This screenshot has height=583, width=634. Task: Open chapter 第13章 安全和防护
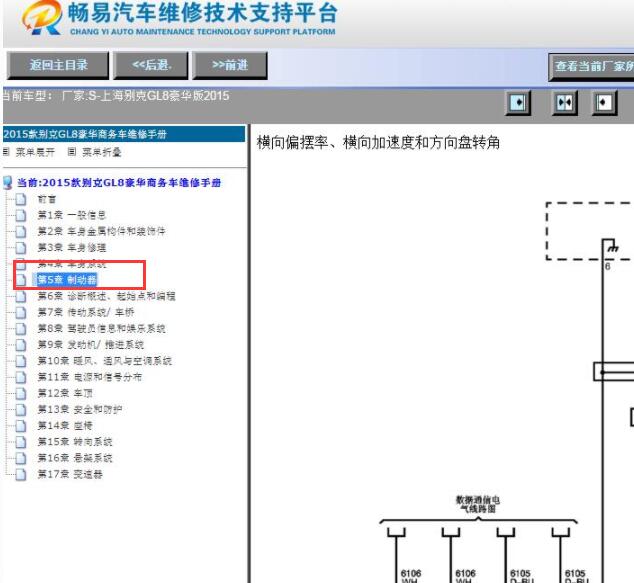80,409
